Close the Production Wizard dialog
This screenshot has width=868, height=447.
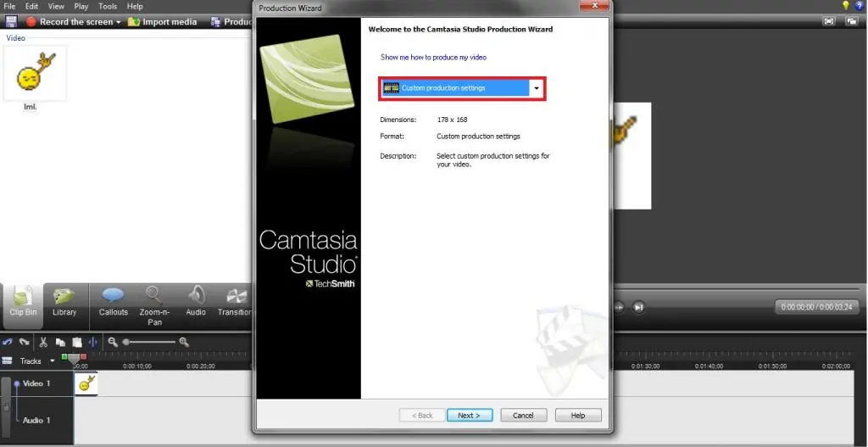click(x=595, y=6)
